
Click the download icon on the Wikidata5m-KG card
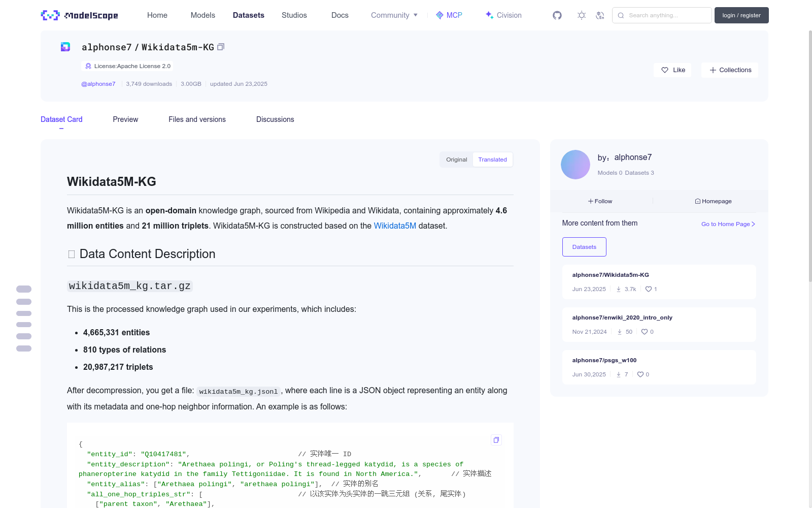click(x=619, y=289)
